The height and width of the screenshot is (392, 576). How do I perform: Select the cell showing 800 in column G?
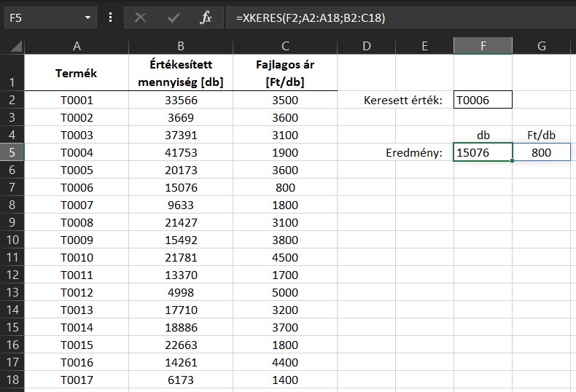click(x=541, y=153)
